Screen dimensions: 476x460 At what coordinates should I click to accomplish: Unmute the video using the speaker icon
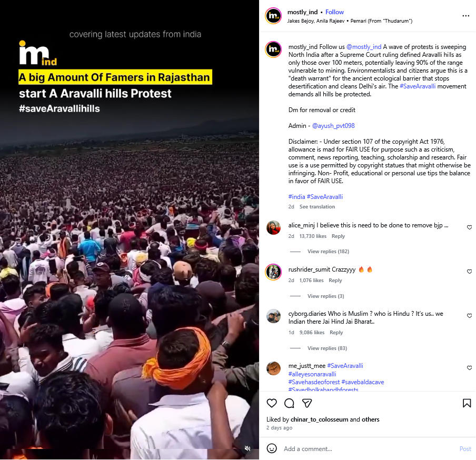pos(247,448)
